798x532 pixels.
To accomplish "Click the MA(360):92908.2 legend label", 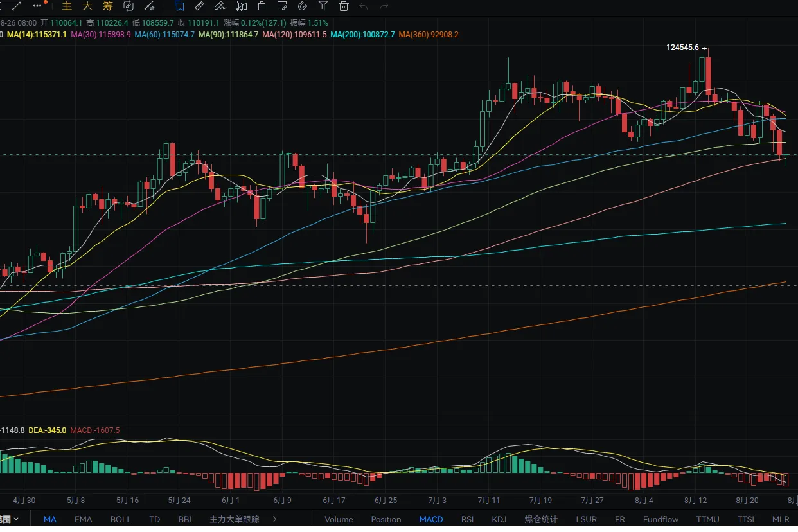I will click(429, 34).
